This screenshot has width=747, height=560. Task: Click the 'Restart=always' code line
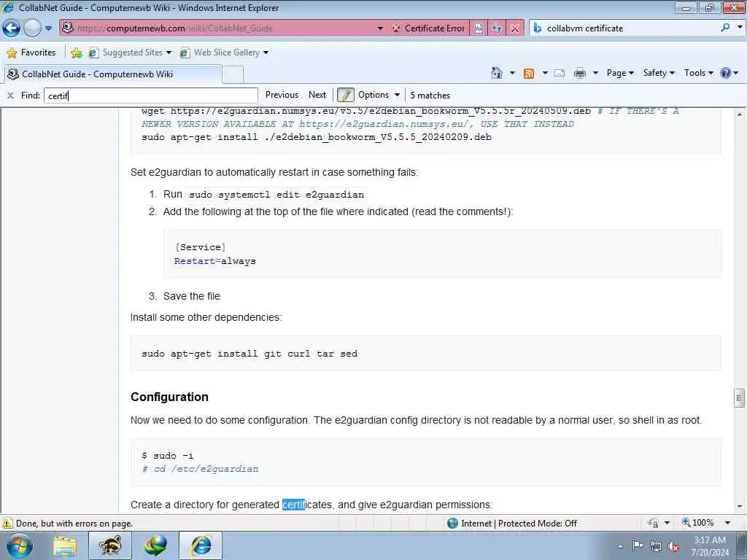click(x=215, y=261)
